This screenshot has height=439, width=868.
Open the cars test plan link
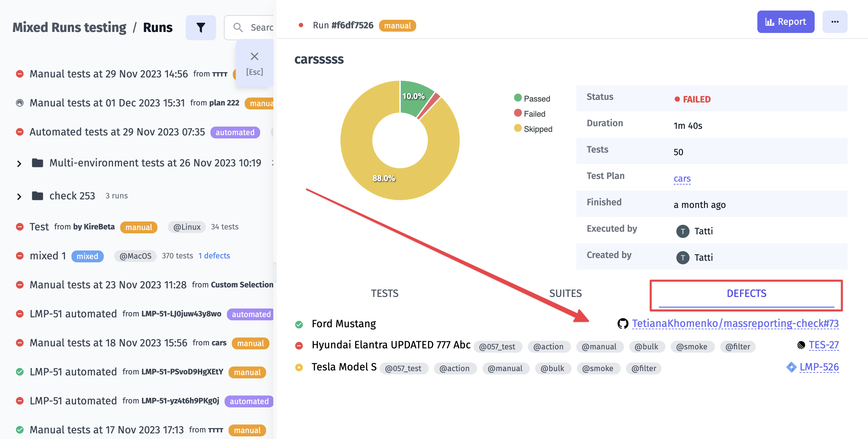pyautogui.click(x=682, y=178)
